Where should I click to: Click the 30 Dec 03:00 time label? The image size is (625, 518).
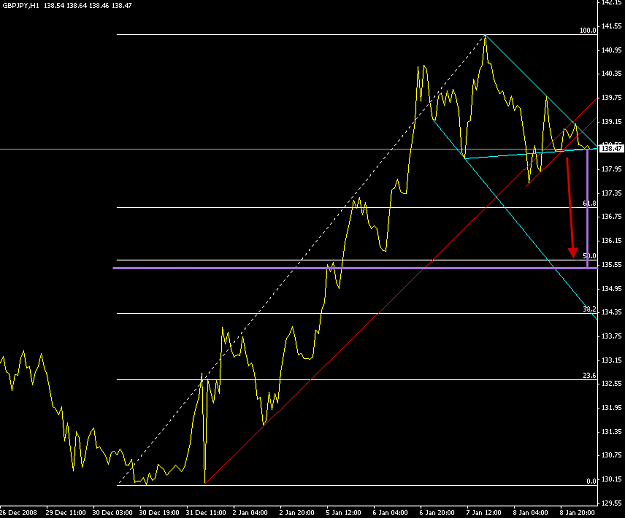(x=112, y=512)
